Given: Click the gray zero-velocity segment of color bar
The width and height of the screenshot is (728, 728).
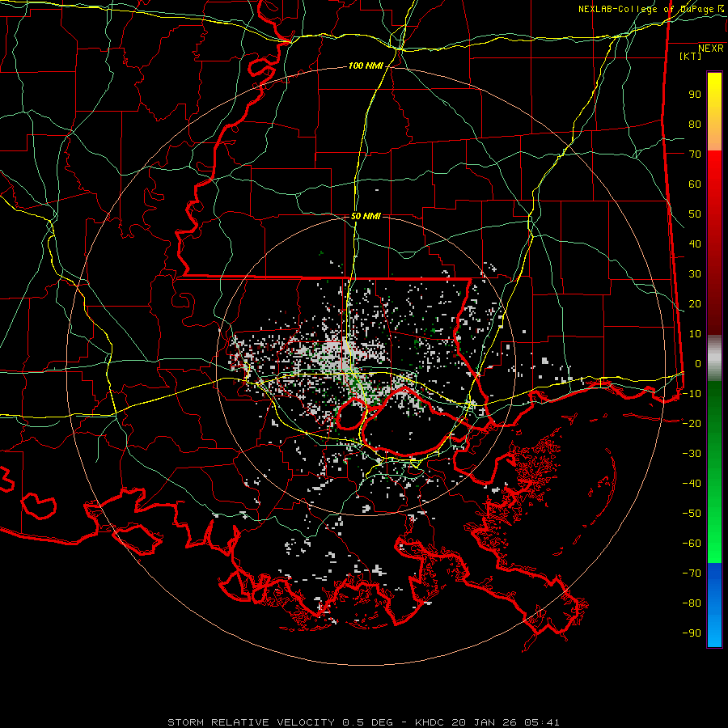Looking at the screenshot, I should click(714, 358).
